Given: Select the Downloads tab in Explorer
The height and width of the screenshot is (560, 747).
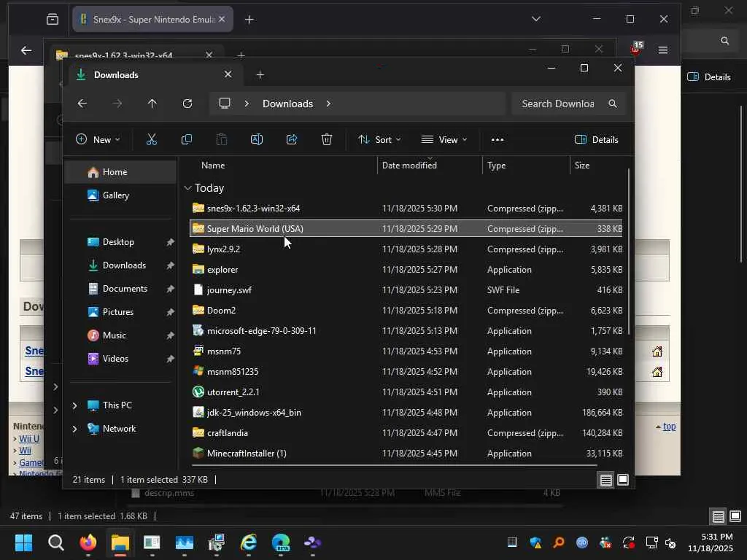Looking at the screenshot, I should coord(155,75).
